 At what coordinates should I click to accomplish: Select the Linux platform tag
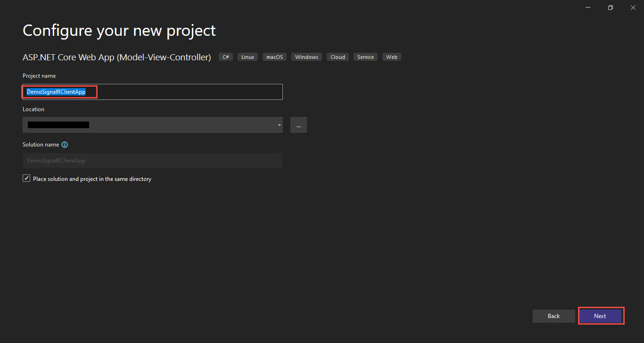coord(248,57)
